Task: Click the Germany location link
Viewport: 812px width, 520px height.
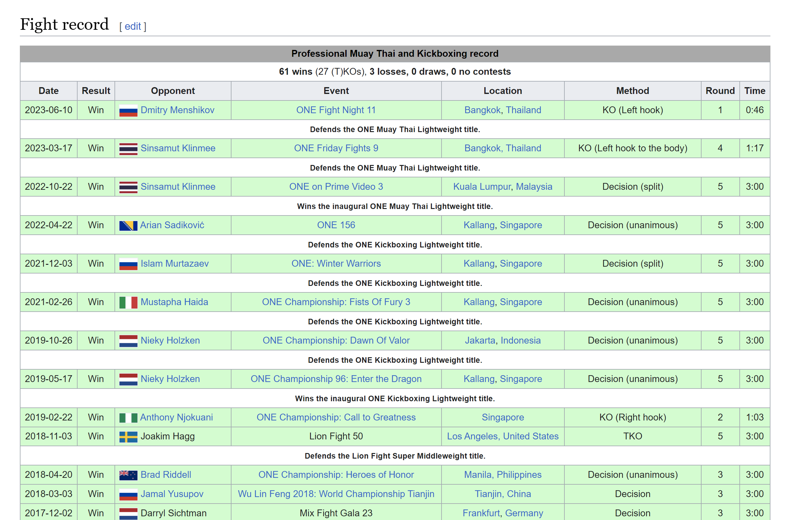Action: [524, 513]
